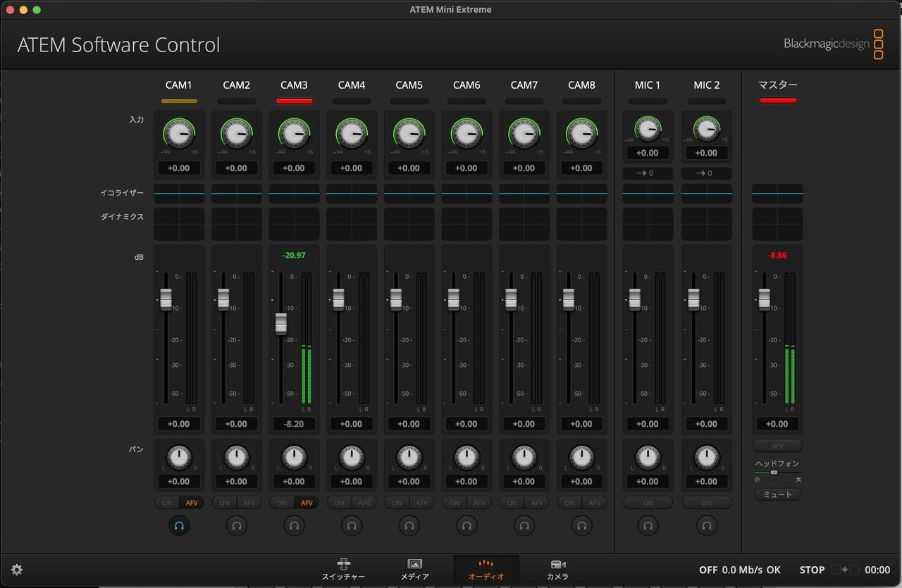
Task: Click MIC 2 delay arrow value
Action: pos(707,173)
